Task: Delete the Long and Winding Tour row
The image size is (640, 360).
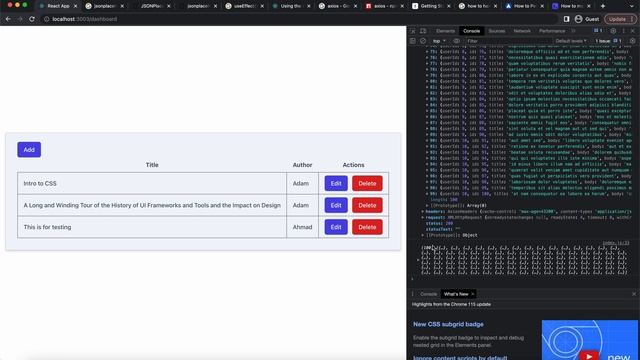Action: coord(367,205)
